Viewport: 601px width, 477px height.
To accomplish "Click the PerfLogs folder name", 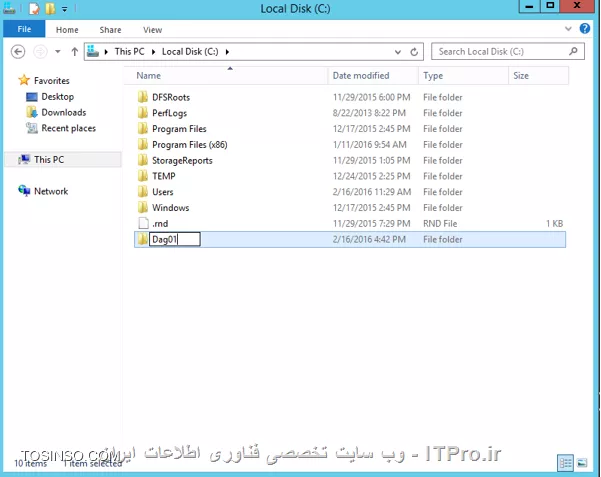I will click(x=169, y=113).
